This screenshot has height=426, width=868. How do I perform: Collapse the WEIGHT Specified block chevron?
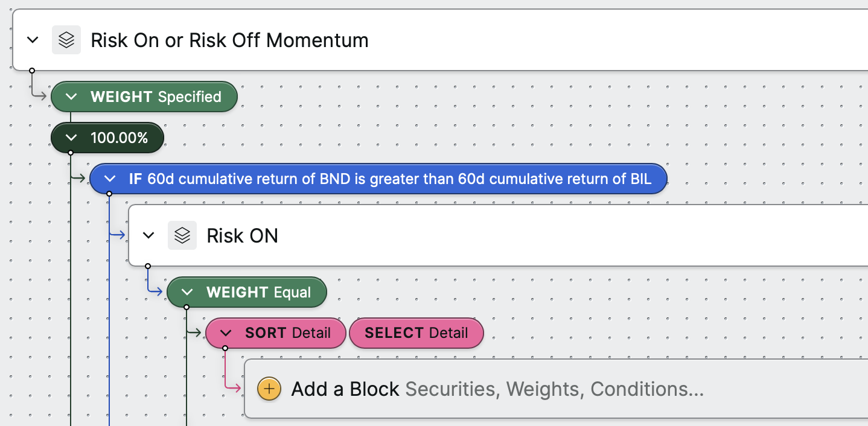point(71,97)
